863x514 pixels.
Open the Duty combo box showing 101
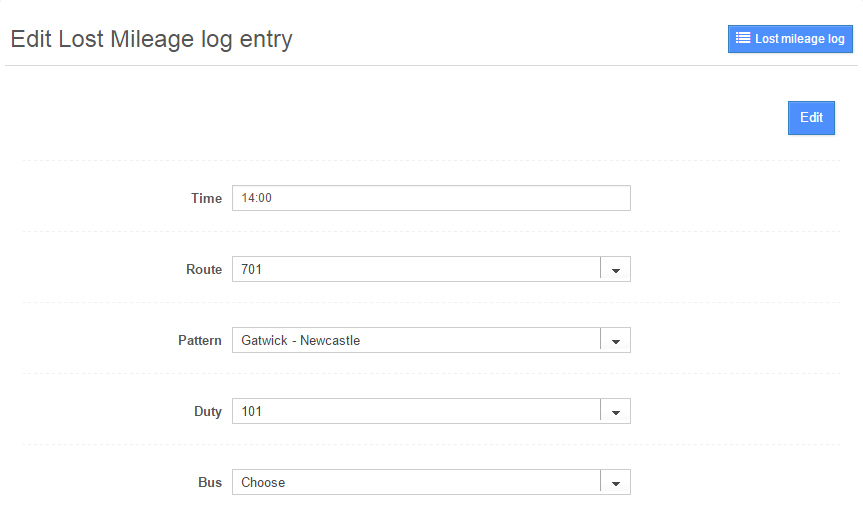coord(416,412)
